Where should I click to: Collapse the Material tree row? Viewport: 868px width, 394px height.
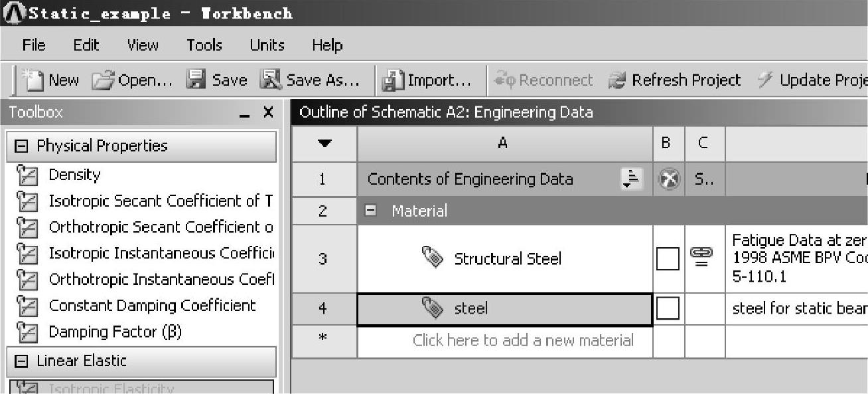pyautogui.click(x=372, y=211)
